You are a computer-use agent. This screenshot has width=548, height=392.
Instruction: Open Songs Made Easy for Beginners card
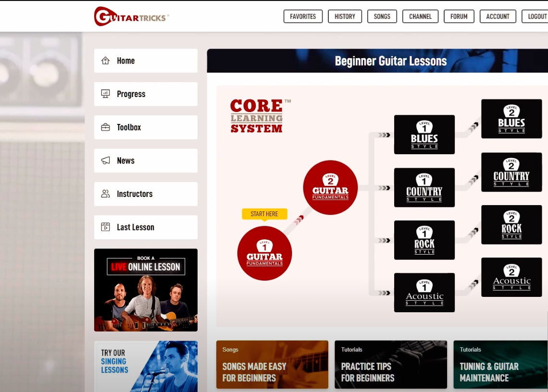click(272, 365)
